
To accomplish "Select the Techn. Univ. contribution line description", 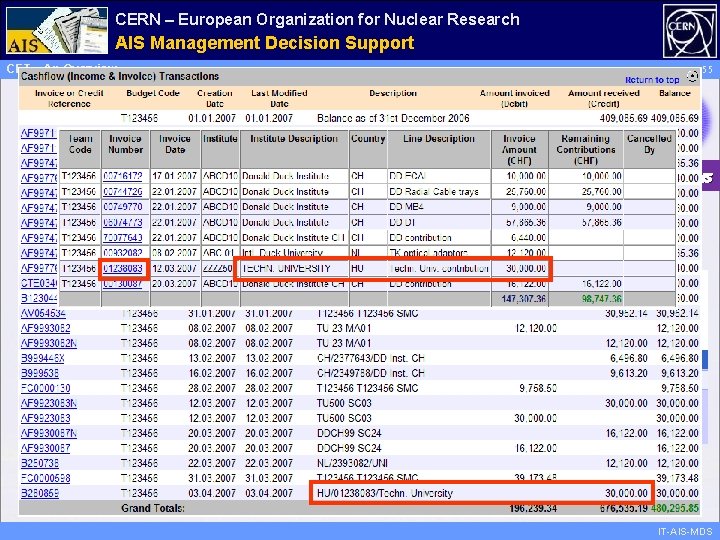I will pyautogui.click(x=439, y=269).
